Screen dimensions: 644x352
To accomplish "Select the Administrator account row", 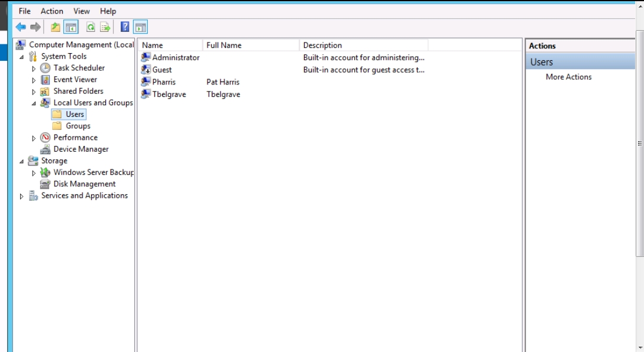I will tap(283, 57).
